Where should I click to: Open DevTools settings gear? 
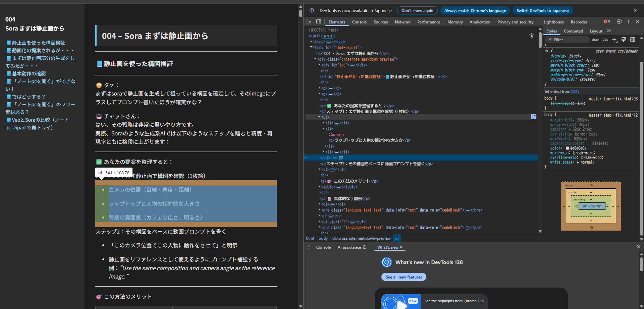[x=619, y=22]
